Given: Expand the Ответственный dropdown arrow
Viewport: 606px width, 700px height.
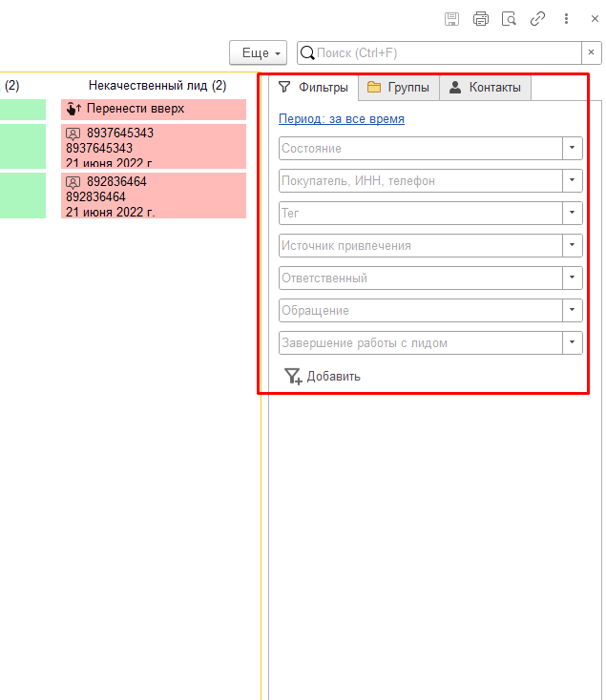Looking at the screenshot, I should pyautogui.click(x=572, y=278).
